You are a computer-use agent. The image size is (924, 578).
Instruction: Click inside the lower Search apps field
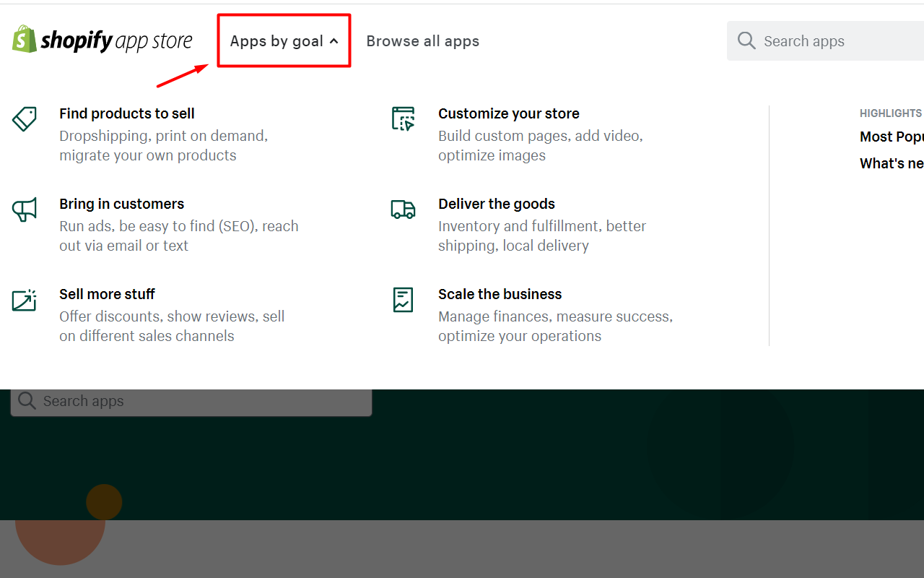[191, 401]
